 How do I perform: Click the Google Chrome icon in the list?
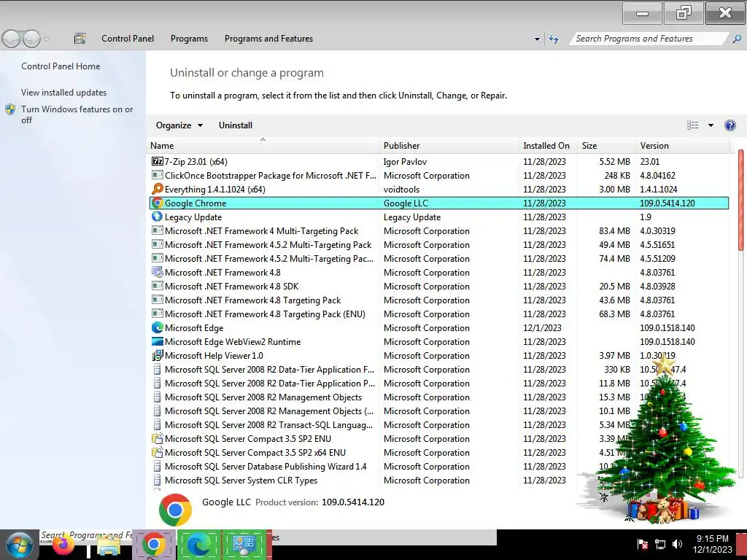158,203
